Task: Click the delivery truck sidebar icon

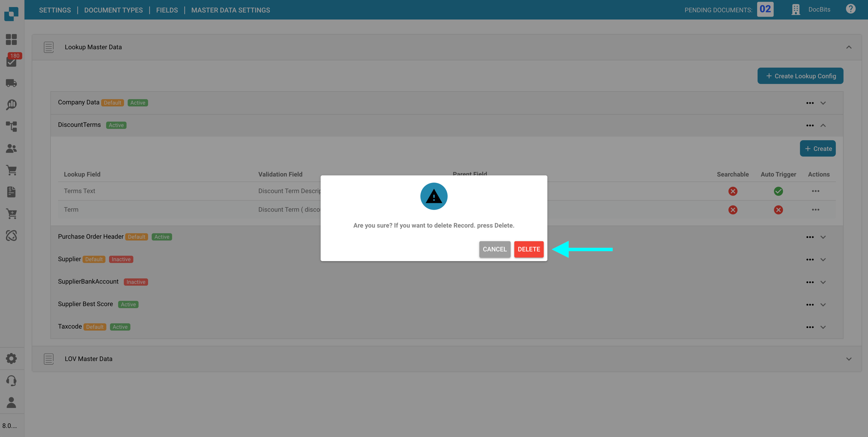Action: click(x=11, y=83)
